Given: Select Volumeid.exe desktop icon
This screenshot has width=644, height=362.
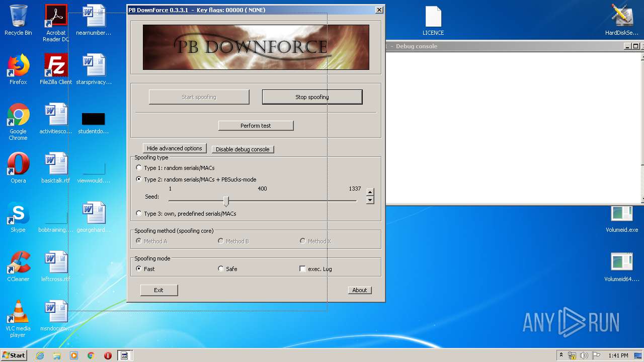Looking at the screenshot, I should [x=622, y=219].
